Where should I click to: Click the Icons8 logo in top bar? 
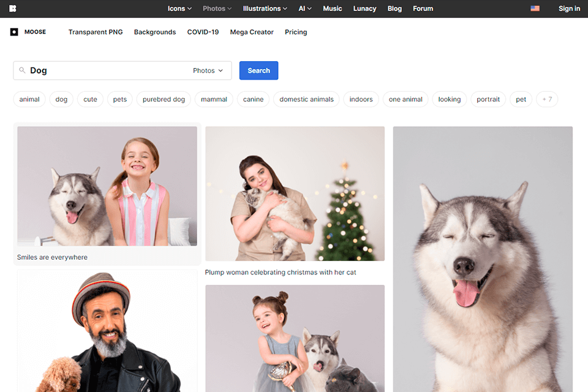coord(12,8)
